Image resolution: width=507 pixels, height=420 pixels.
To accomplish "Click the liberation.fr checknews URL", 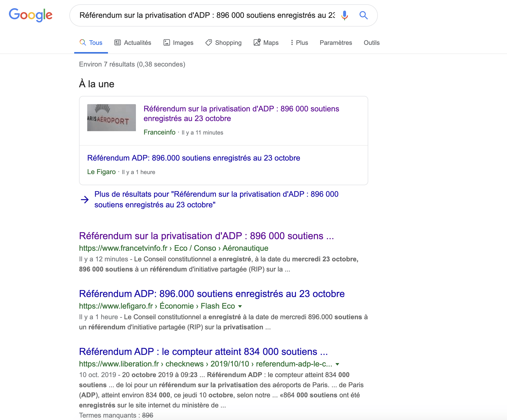I will [x=206, y=364].
